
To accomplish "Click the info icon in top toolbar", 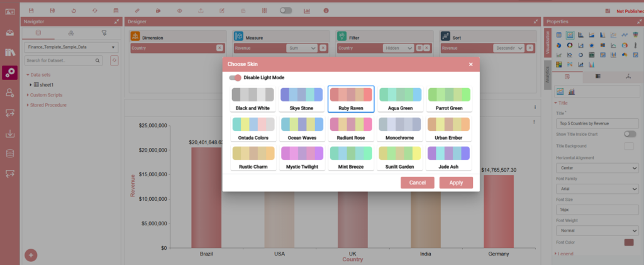I will tap(326, 11).
